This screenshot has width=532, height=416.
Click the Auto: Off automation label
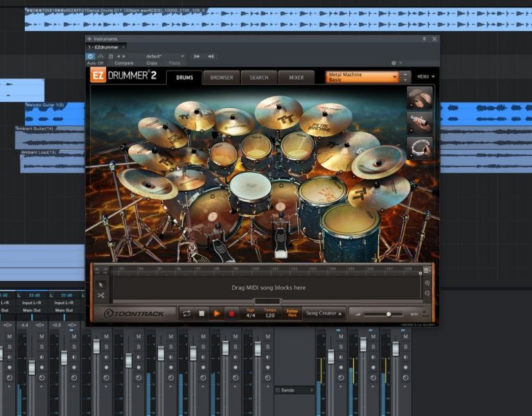tap(95, 63)
